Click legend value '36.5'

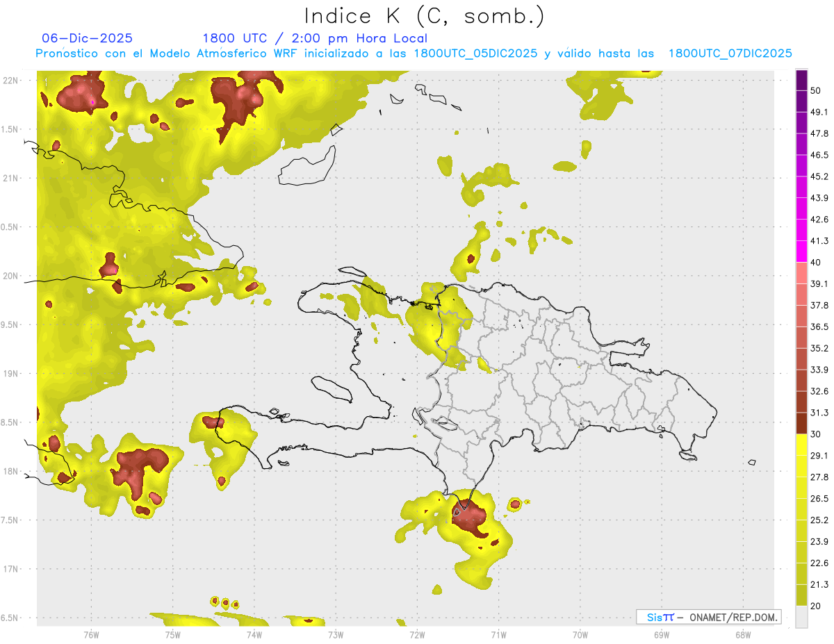click(819, 327)
